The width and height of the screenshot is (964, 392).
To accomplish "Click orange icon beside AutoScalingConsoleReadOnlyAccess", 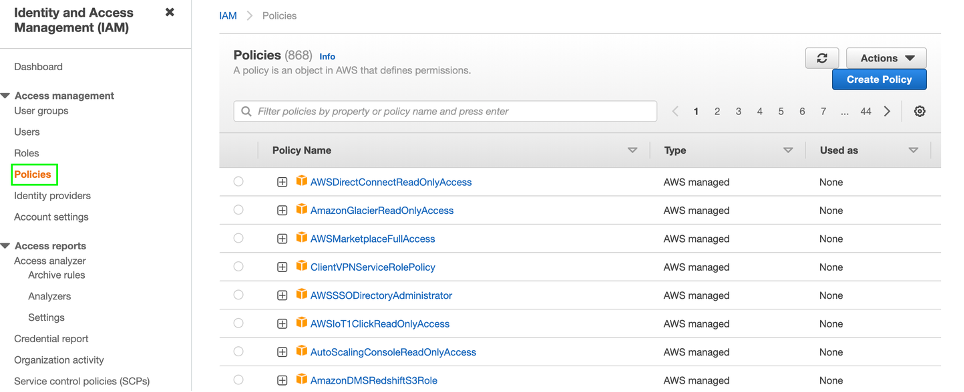I will [301, 351].
